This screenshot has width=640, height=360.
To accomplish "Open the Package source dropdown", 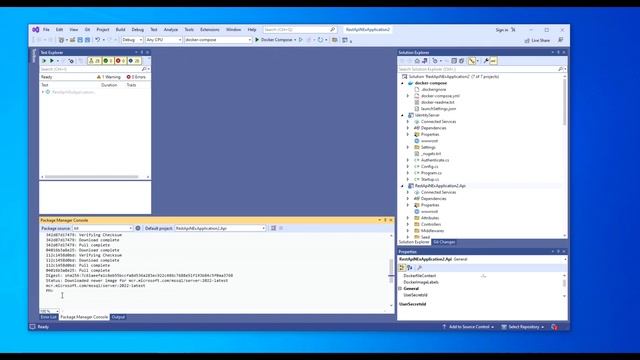I will click(x=102, y=229).
